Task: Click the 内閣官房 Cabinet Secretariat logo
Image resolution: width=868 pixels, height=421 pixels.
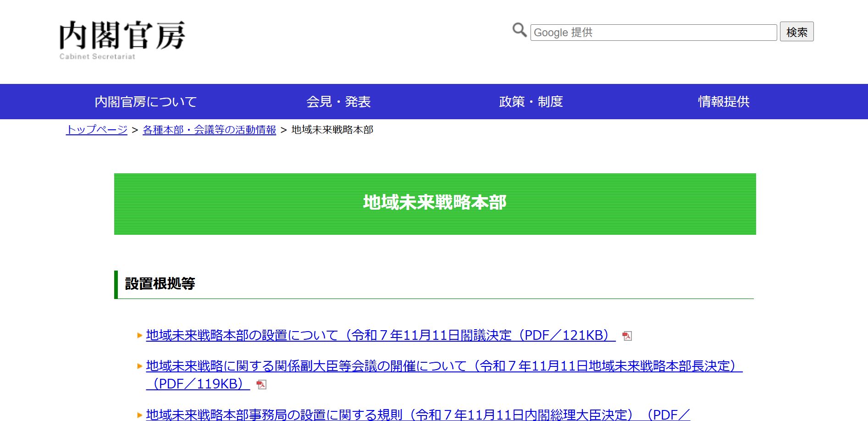Action: (122, 40)
